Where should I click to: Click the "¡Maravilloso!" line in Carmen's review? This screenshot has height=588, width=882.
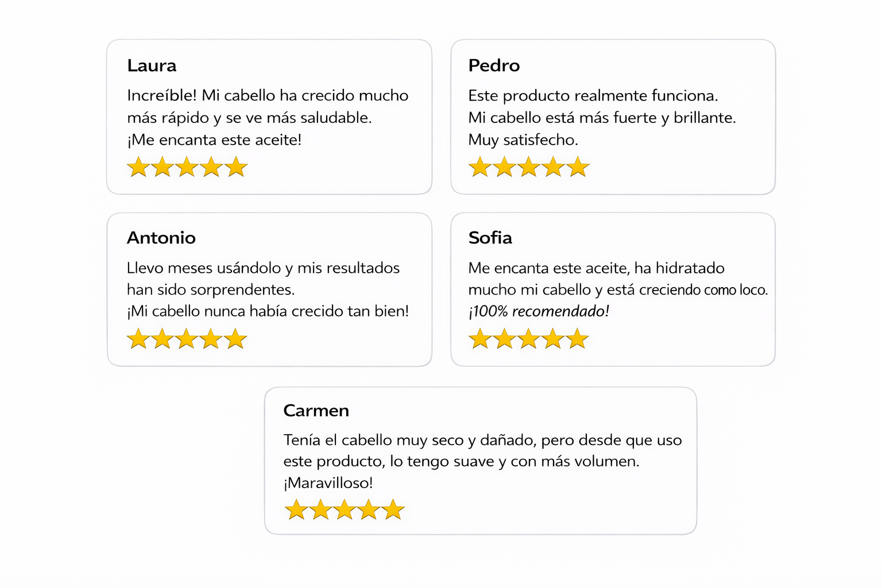point(328,483)
